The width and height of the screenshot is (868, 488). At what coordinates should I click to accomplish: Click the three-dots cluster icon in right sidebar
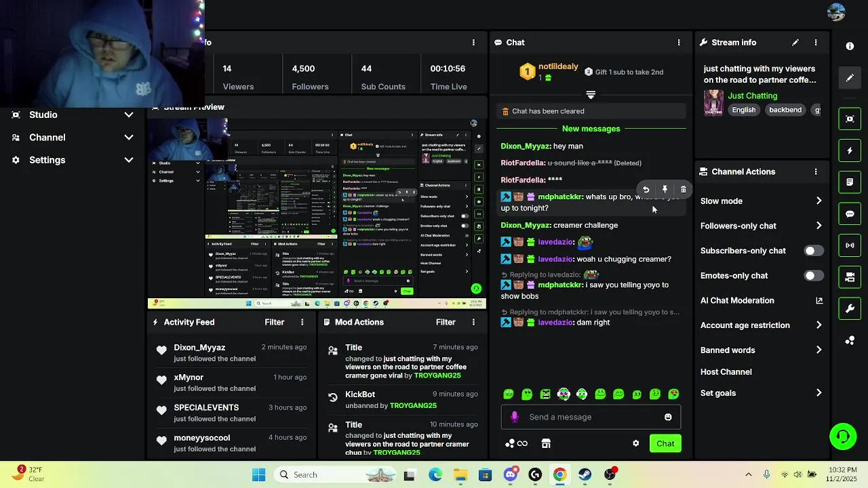[850, 341]
